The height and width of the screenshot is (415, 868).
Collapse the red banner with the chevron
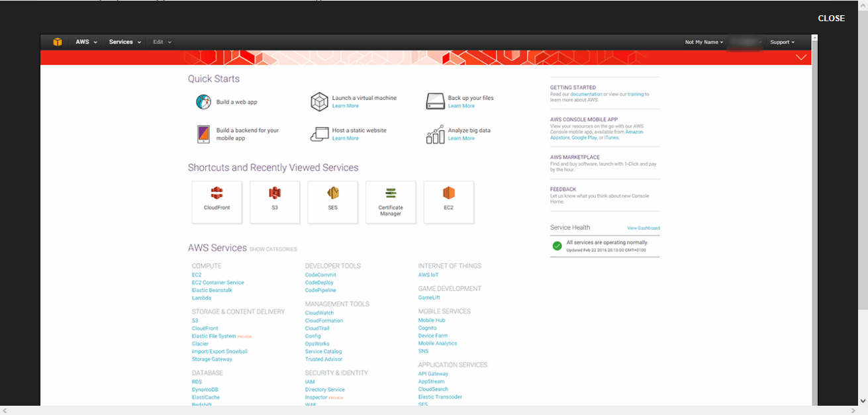(801, 58)
